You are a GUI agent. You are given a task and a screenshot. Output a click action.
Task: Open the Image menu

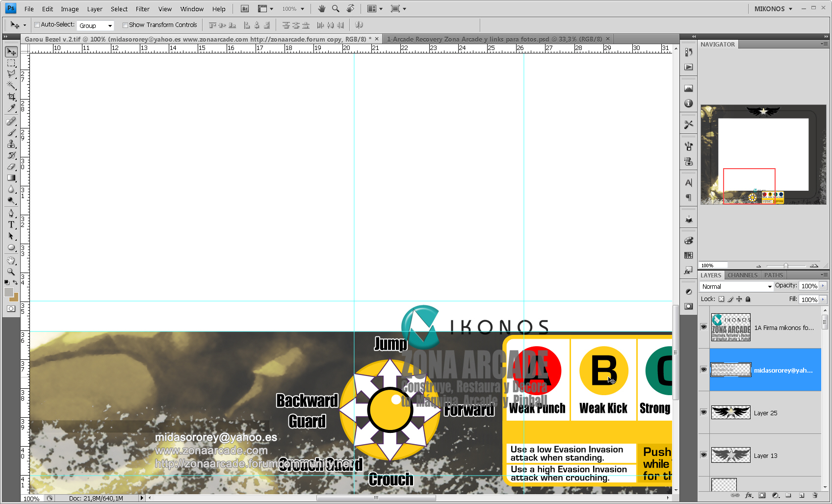(x=70, y=9)
